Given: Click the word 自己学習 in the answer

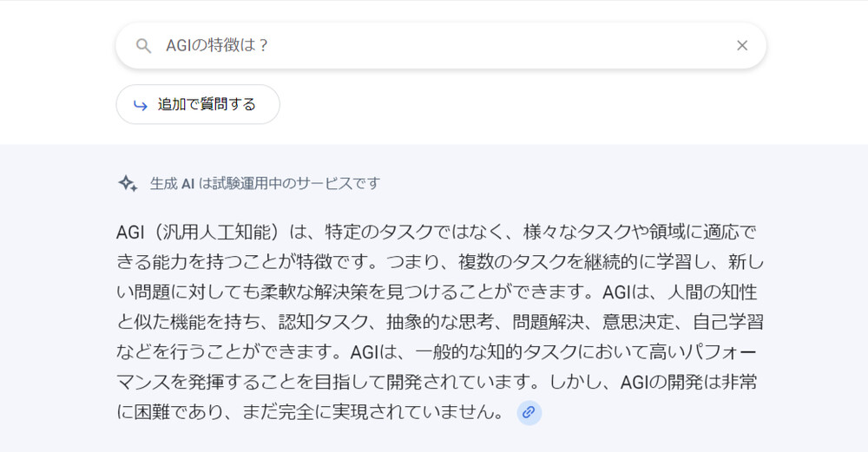Looking at the screenshot, I should tap(727, 322).
